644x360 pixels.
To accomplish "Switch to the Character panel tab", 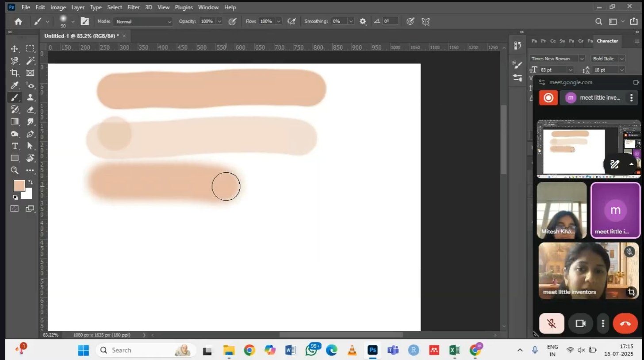I will click(x=607, y=41).
